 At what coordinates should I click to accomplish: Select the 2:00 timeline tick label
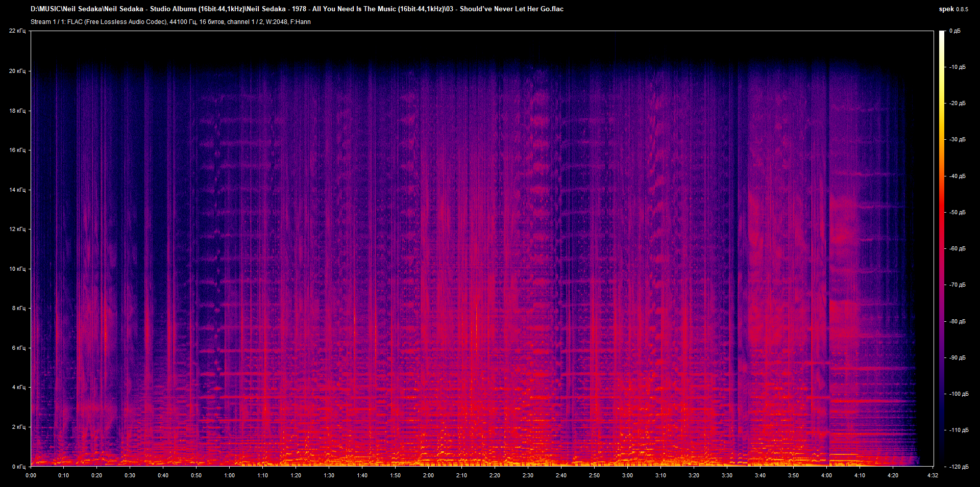pyautogui.click(x=428, y=475)
